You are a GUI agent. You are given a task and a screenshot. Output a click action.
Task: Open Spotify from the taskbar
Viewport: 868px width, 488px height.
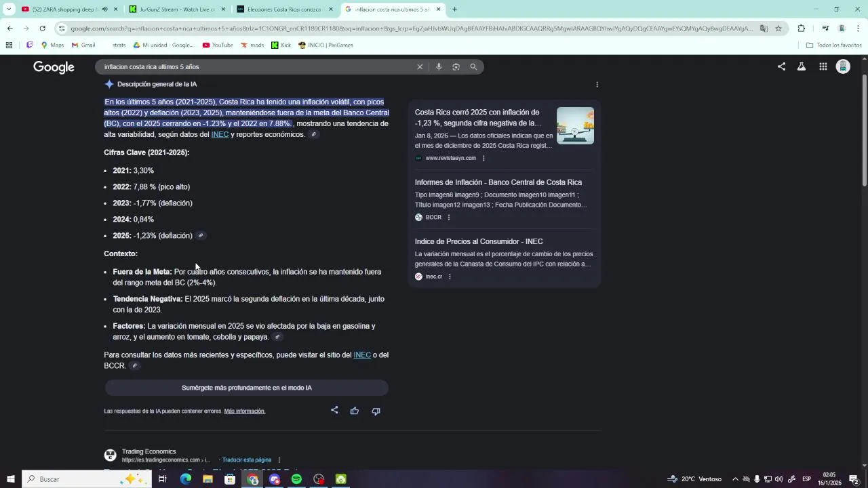[x=296, y=479]
